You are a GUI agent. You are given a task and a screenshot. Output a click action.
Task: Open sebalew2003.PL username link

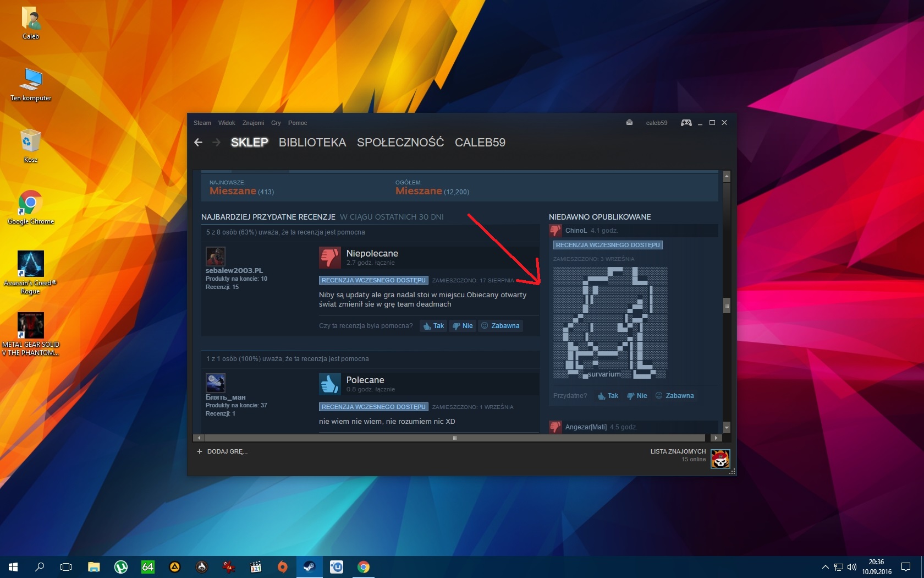234,271
